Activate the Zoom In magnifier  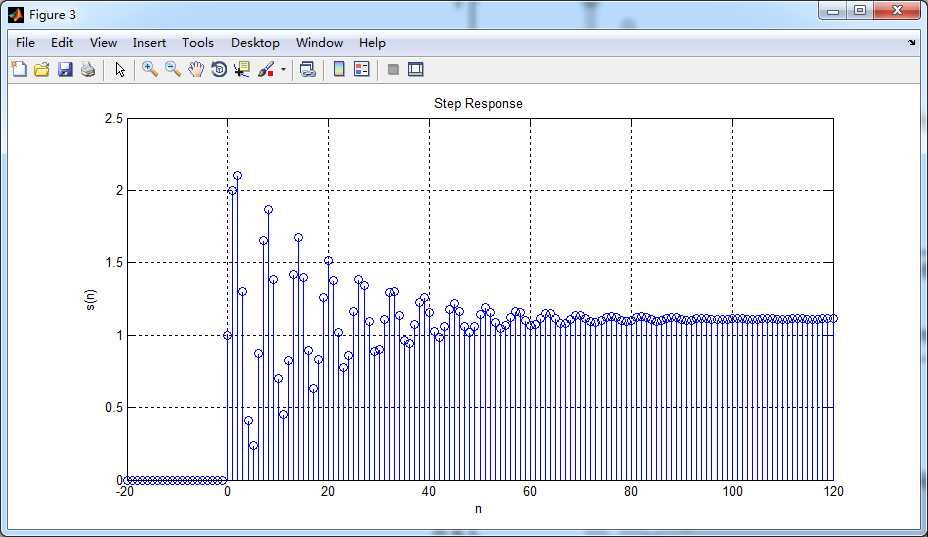150,69
